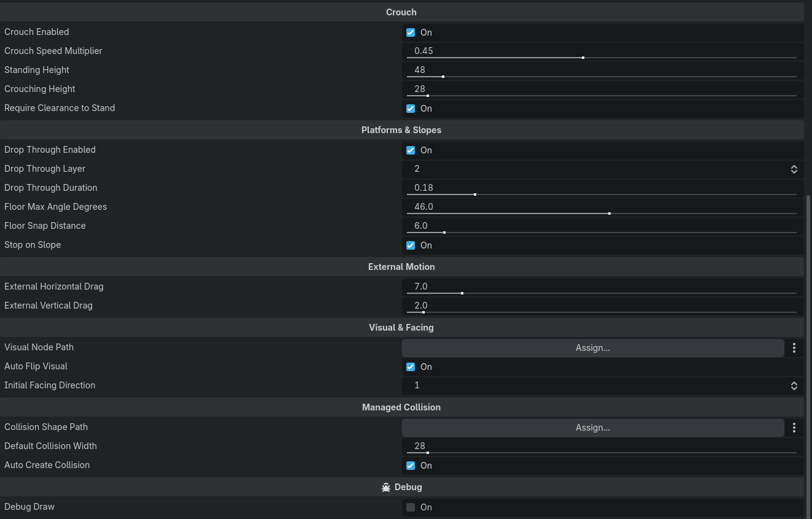Toggle Auto Flip Visual checkbox
The image size is (812, 519).
pos(411,367)
